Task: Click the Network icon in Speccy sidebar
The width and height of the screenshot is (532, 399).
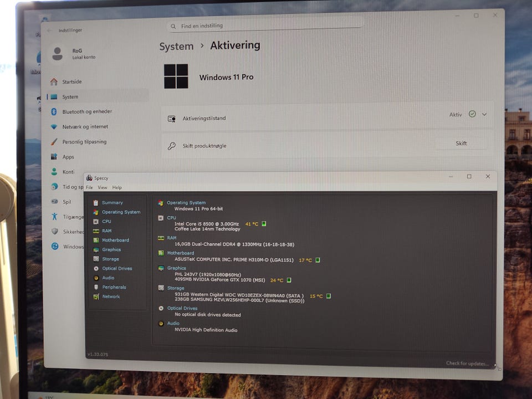Action: click(96, 296)
